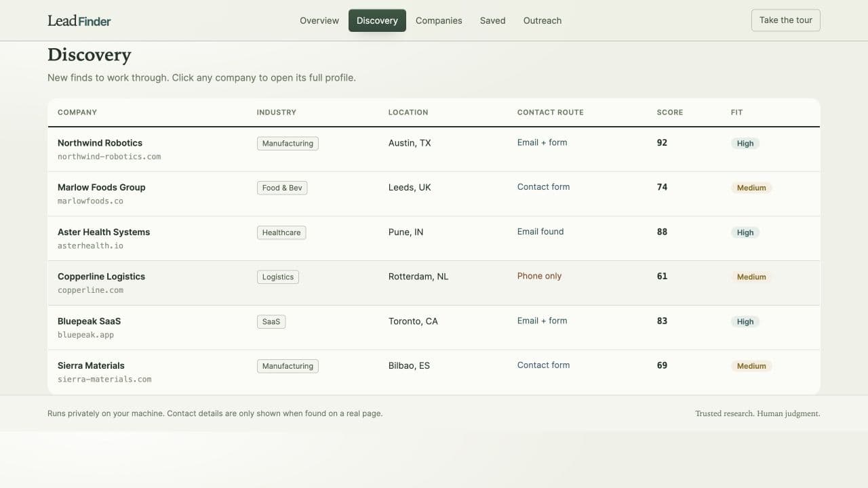Click the SaaS industry tag
This screenshot has height=488, width=868.
tap(271, 322)
